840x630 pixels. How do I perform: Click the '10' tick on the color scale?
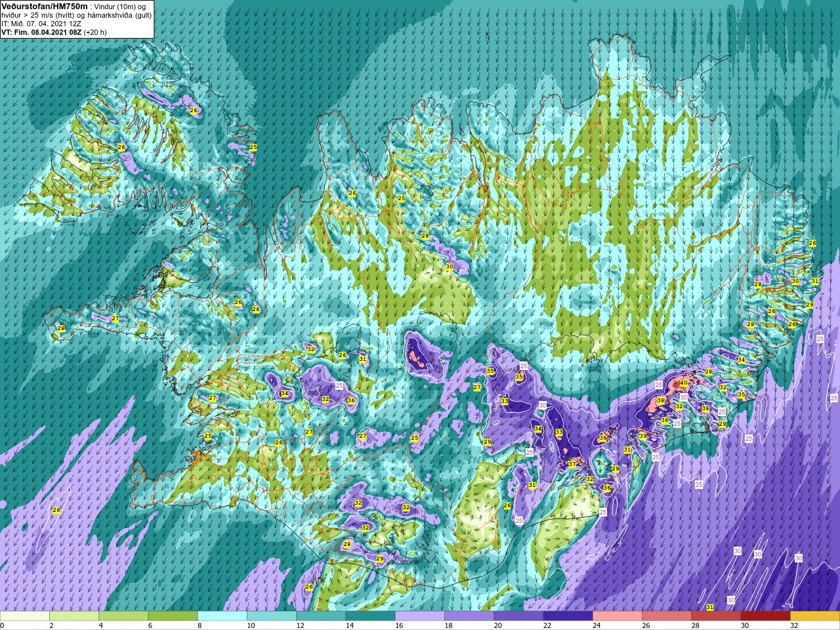251,625
